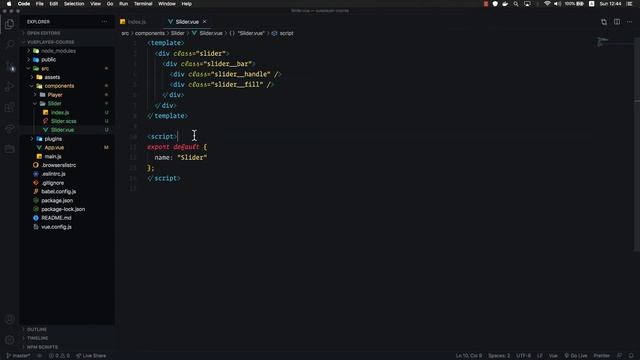Image resolution: width=640 pixels, height=360 pixels.
Task: Split the editor to the right
Action: 617,22
